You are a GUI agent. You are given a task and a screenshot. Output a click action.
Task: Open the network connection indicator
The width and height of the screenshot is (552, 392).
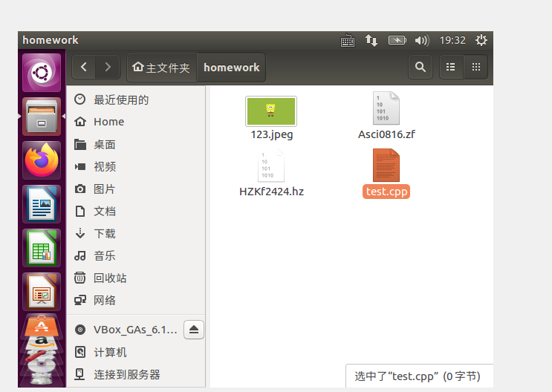[371, 41]
